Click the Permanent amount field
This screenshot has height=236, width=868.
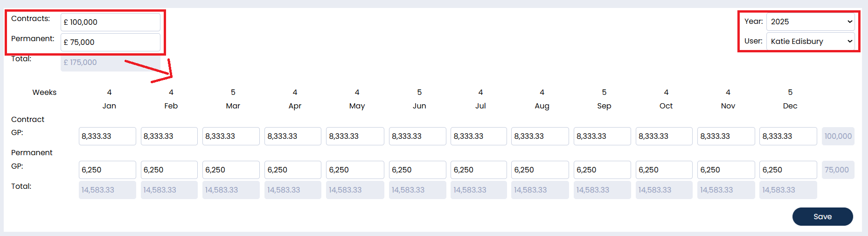pyautogui.click(x=111, y=42)
